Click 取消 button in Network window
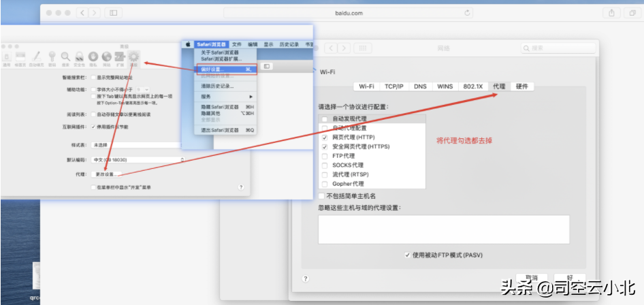This screenshot has height=305, width=644. (x=532, y=278)
